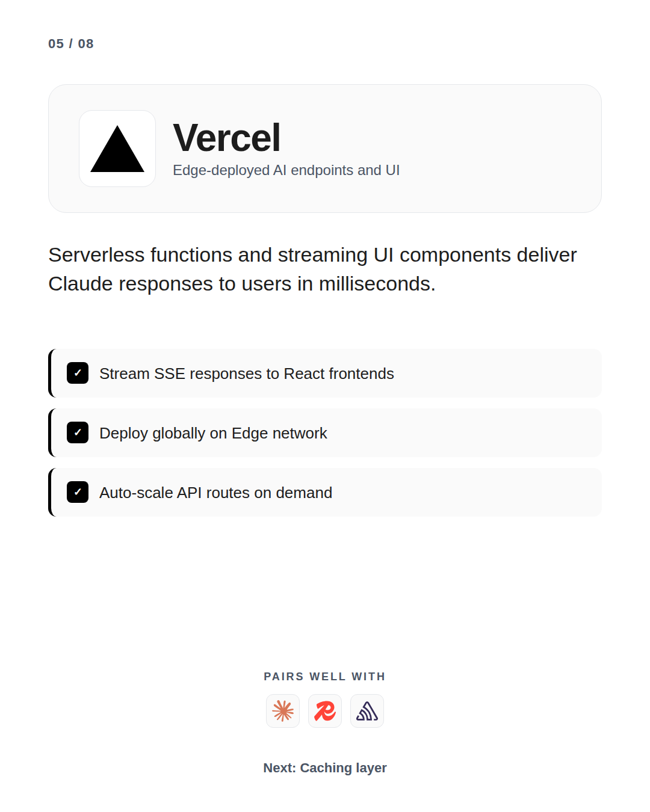Click the PAIRS WELL WITH label
Screen dimensions: 650x812
click(325, 677)
